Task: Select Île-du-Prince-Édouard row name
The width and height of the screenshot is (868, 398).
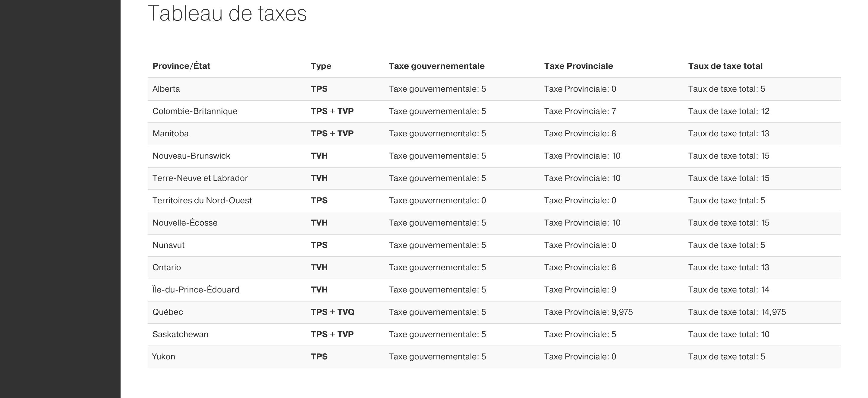Action: [x=196, y=289]
